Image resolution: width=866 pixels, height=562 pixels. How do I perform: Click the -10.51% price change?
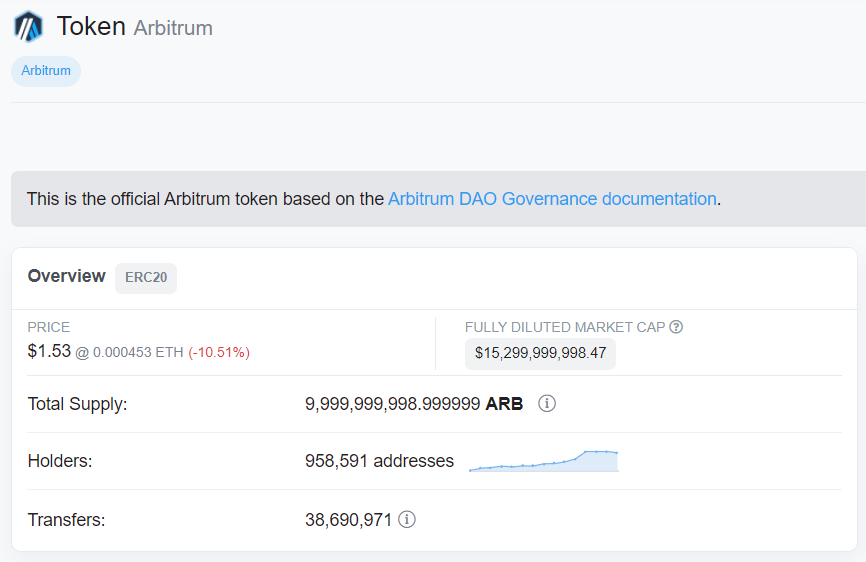219,352
